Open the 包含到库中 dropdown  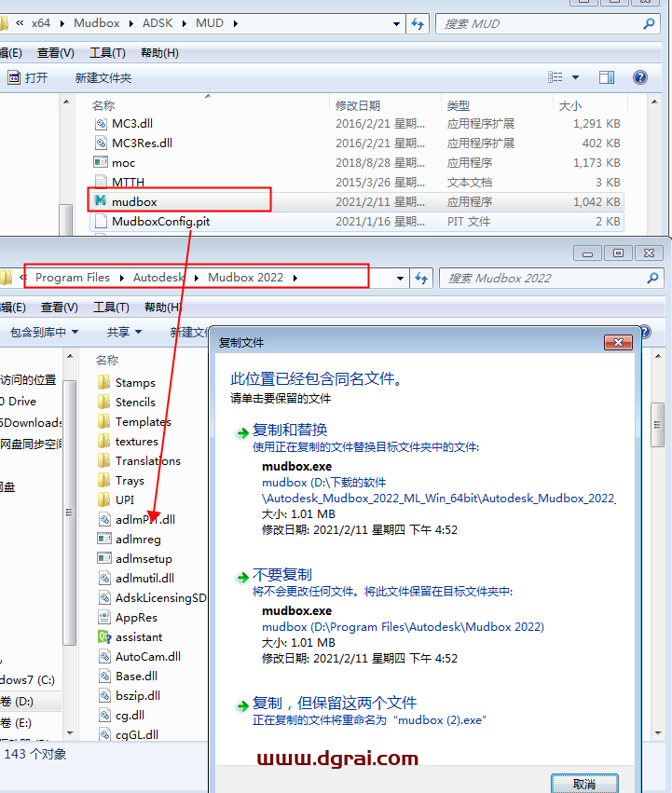pyautogui.click(x=44, y=333)
